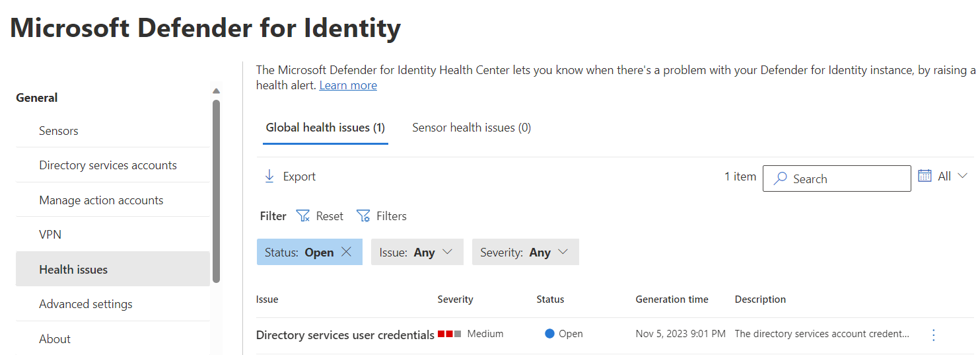
Task: Sort by the Generation time column header
Action: point(672,299)
